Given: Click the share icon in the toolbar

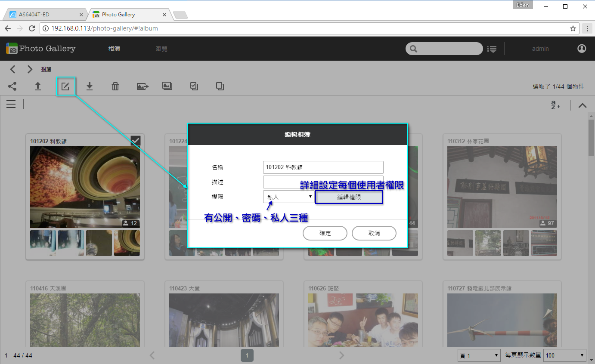Looking at the screenshot, I should pyautogui.click(x=12, y=86).
